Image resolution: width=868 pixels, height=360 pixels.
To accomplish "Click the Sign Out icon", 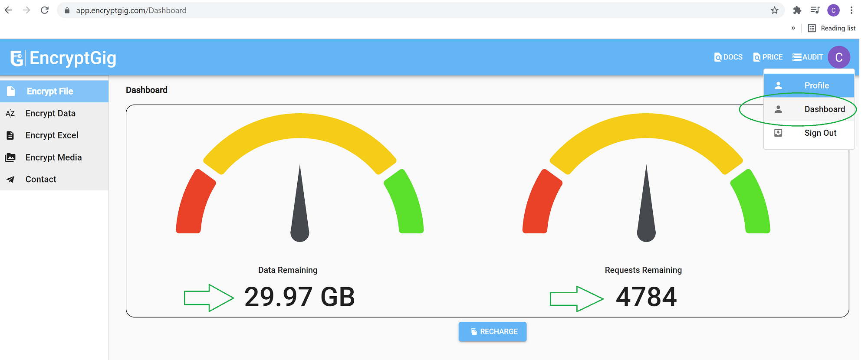I will [779, 133].
